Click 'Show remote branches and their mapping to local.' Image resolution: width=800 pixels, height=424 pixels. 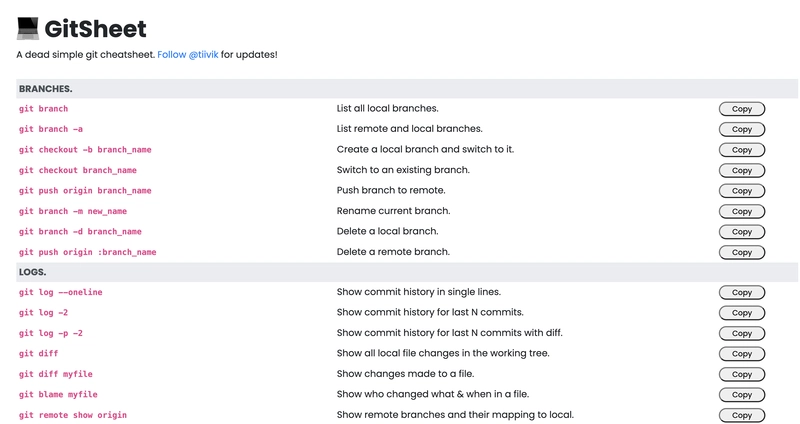[455, 415]
